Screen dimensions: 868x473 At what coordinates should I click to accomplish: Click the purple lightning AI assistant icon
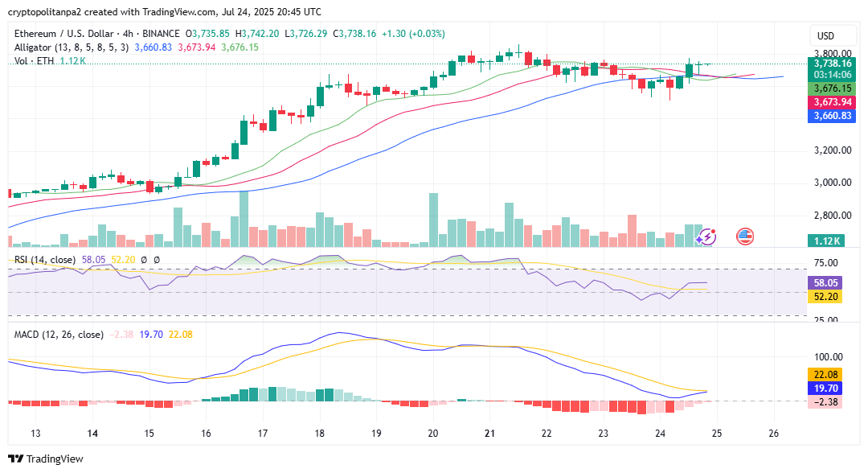(x=707, y=236)
